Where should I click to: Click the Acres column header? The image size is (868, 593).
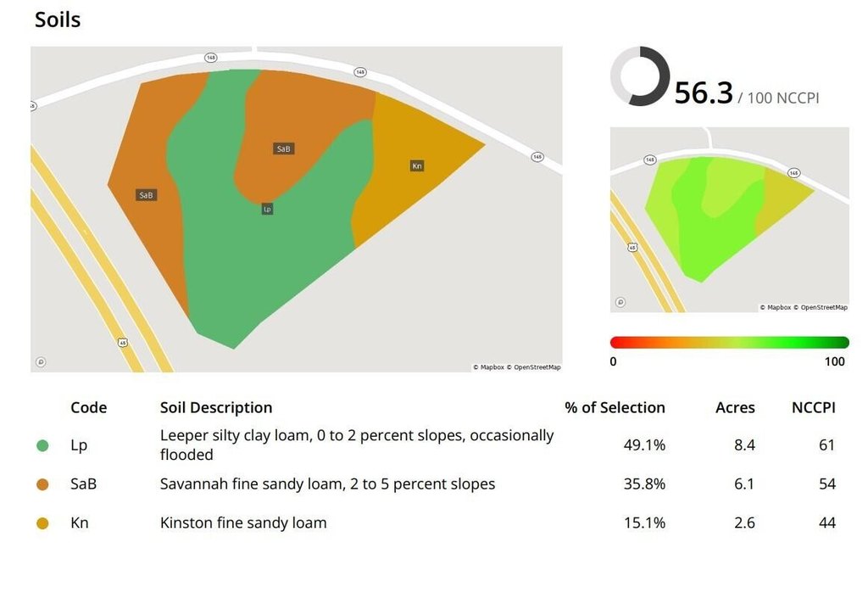point(735,407)
